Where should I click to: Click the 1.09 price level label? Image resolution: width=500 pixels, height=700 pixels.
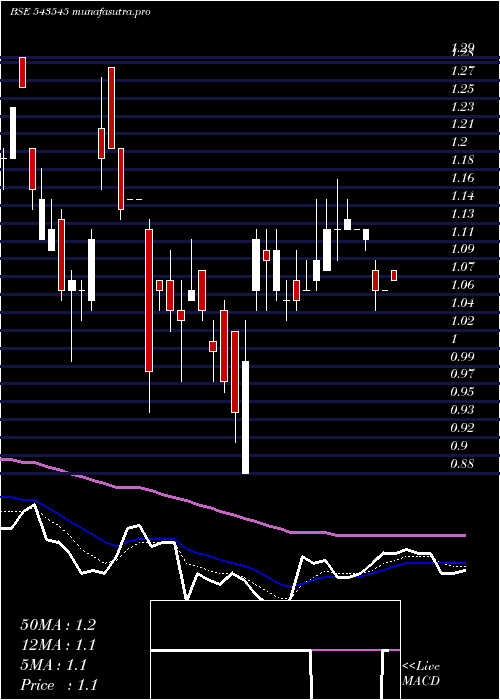point(462,249)
